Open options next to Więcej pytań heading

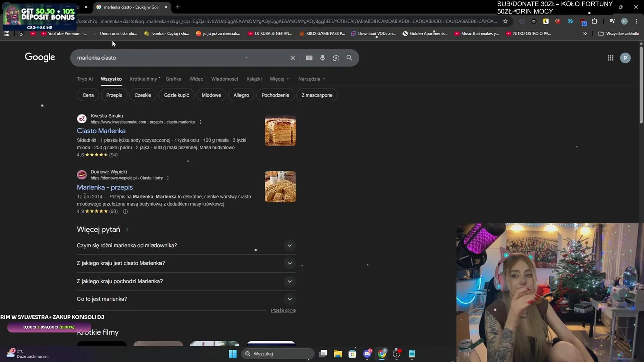127,230
